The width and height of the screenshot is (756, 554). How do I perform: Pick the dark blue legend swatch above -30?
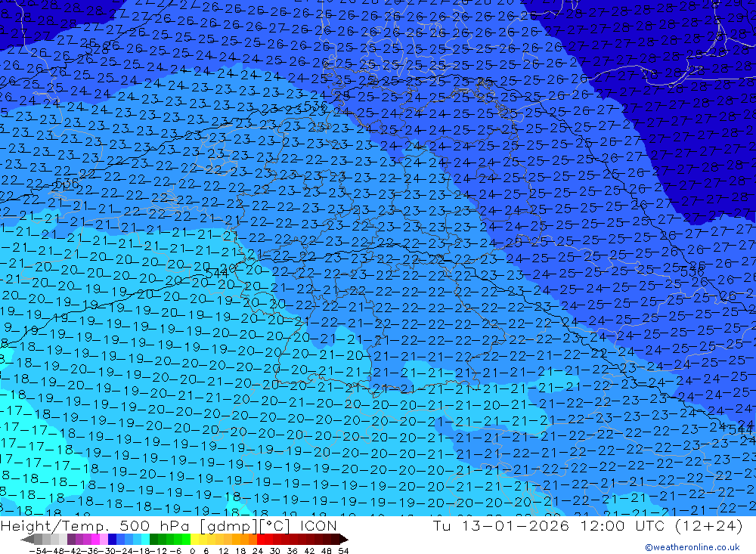coord(113,539)
